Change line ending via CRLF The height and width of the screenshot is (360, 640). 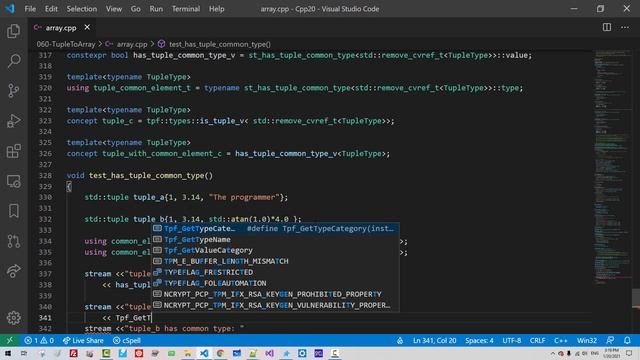coord(538,340)
